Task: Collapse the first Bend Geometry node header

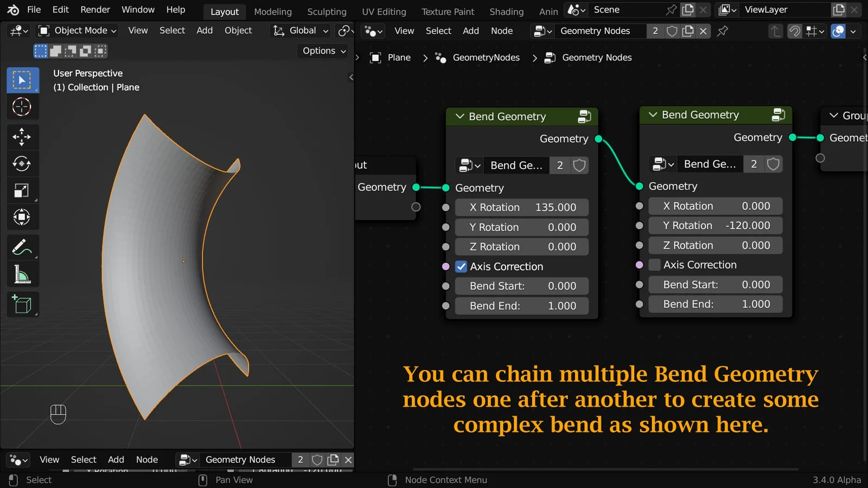Action: [459, 116]
